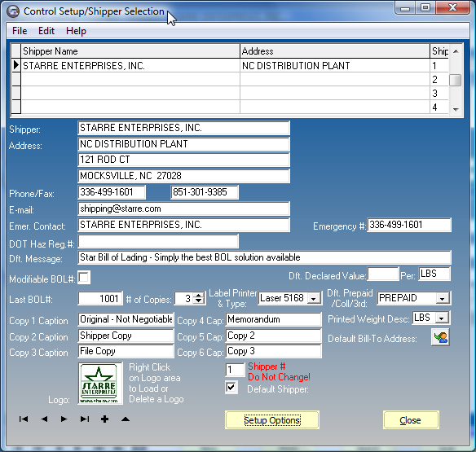Select row marker for STARRE ENTERPRISES row

click(16, 65)
